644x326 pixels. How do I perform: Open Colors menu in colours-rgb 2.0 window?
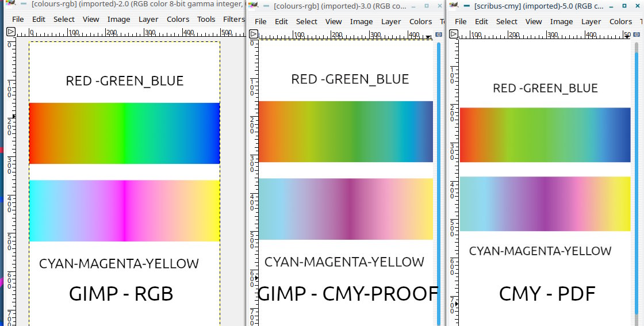pos(178,20)
